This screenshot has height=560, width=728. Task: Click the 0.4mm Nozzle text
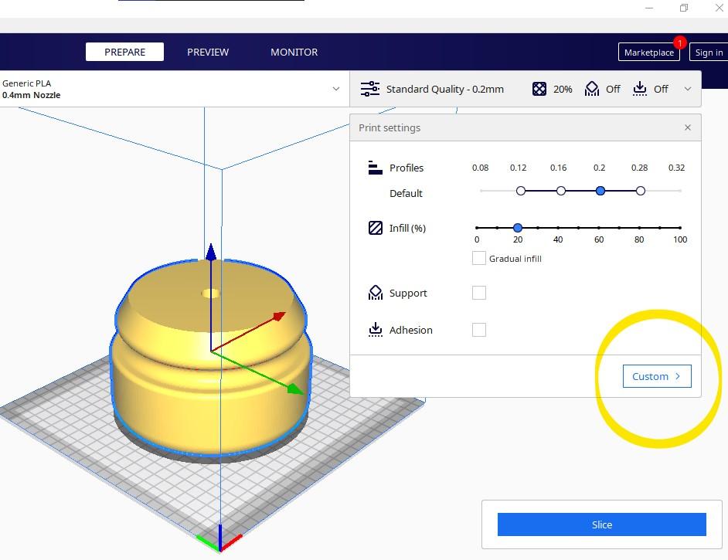(x=31, y=95)
